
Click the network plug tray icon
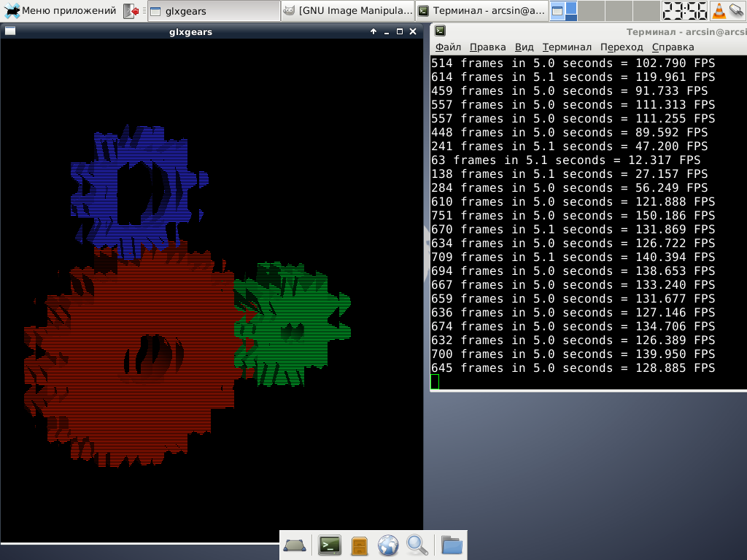coord(737,10)
